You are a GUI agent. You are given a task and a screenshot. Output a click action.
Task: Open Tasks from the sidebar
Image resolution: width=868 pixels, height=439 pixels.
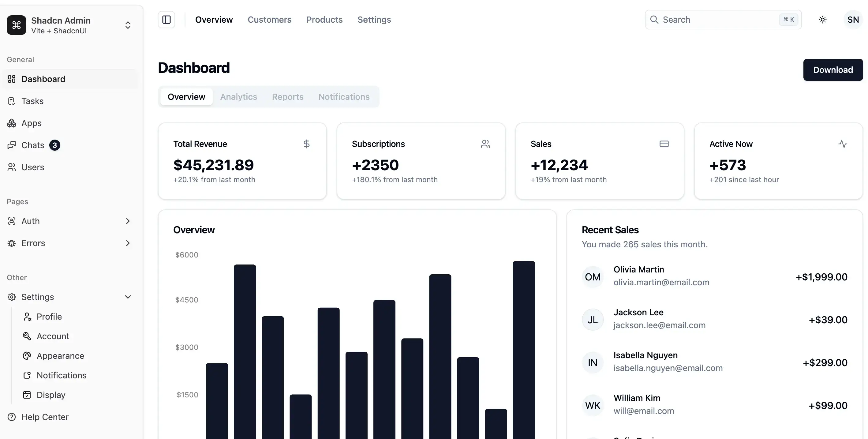coord(70,101)
